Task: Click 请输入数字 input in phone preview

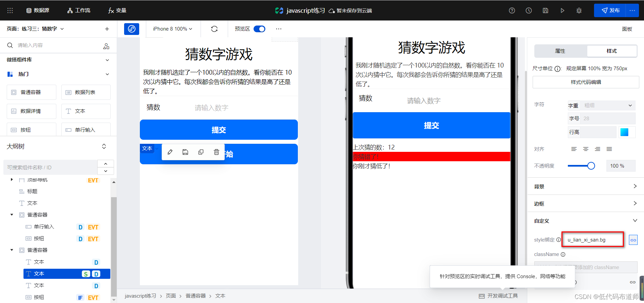Action: tap(424, 101)
